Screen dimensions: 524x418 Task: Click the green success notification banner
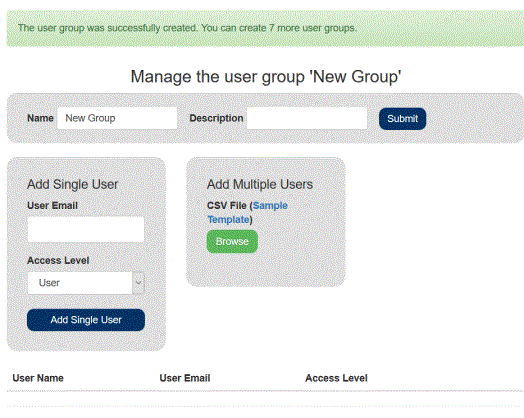(265, 28)
